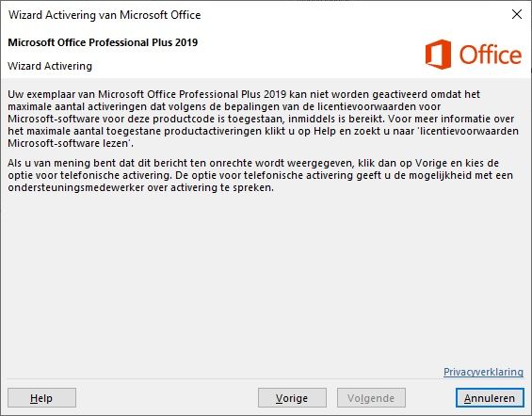This screenshot has height=416, width=532.
Task: Click the "Wizard Activering" subtitle under the heading
Action: [x=50, y=66]
